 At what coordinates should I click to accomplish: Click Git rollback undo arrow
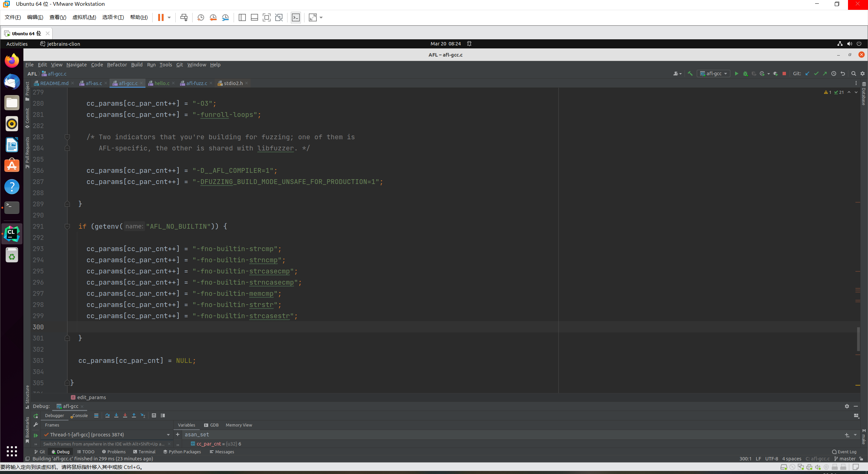[843, 74]
